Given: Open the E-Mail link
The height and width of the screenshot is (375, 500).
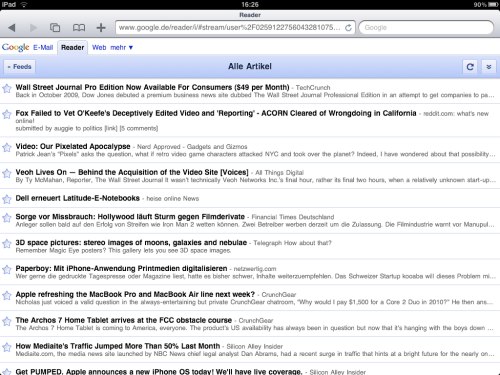Looking at the screenshot, I should pyautogui.click(x=43, y=47).
